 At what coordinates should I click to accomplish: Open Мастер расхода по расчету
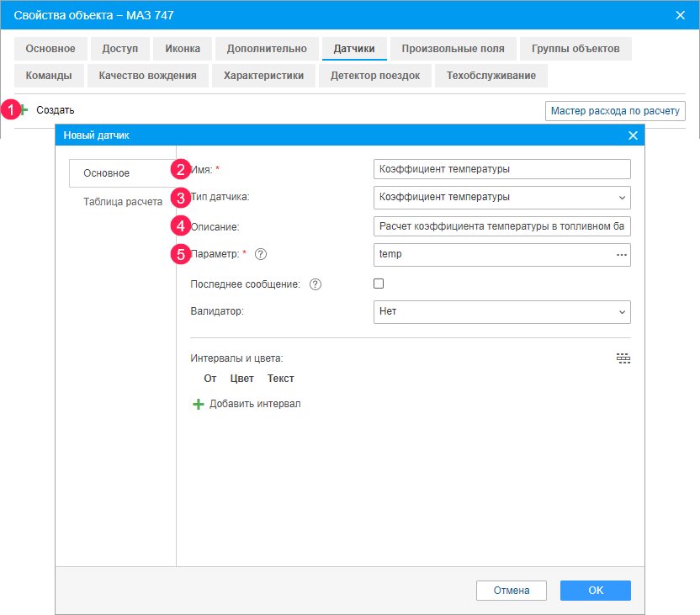pos(615,110)
